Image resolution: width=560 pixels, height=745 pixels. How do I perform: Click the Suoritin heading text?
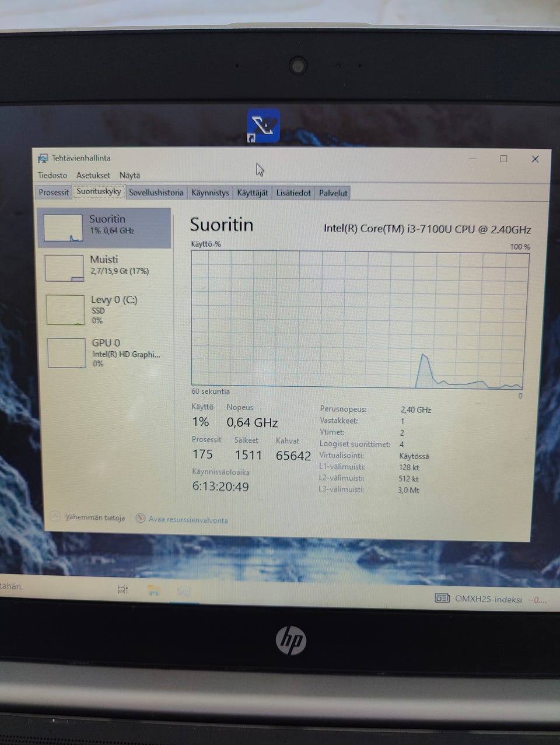222,225
